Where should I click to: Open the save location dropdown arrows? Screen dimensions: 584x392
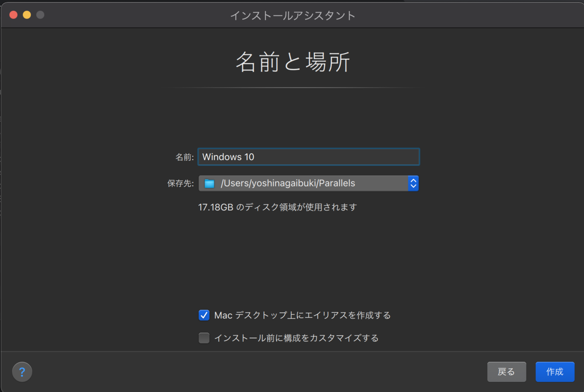coord(413,183)
